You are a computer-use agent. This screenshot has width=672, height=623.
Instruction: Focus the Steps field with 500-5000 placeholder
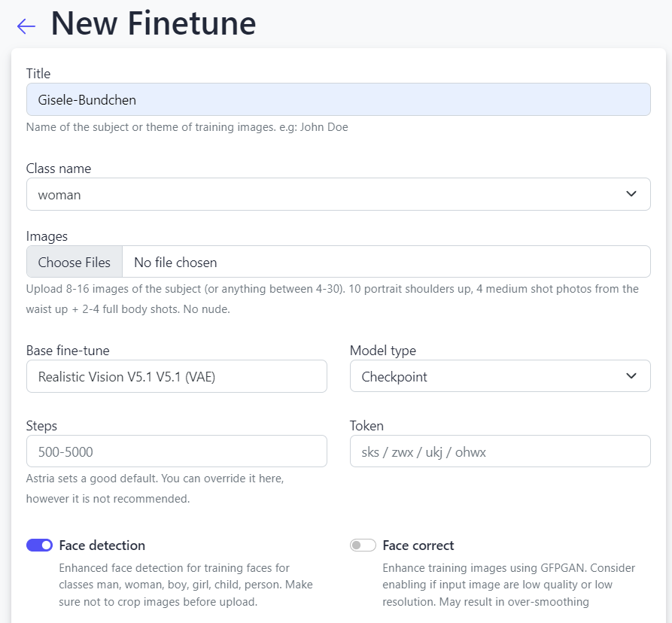point(176,451)
